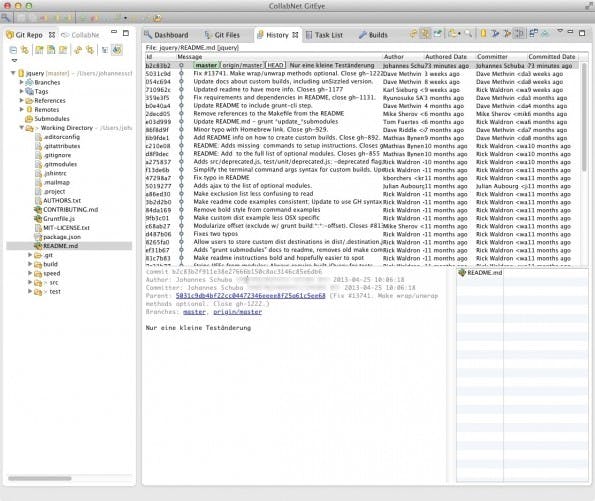Toggle yellow repository filter in History toolbar
The height and width of the screenshot is (501, 595).
483,34
